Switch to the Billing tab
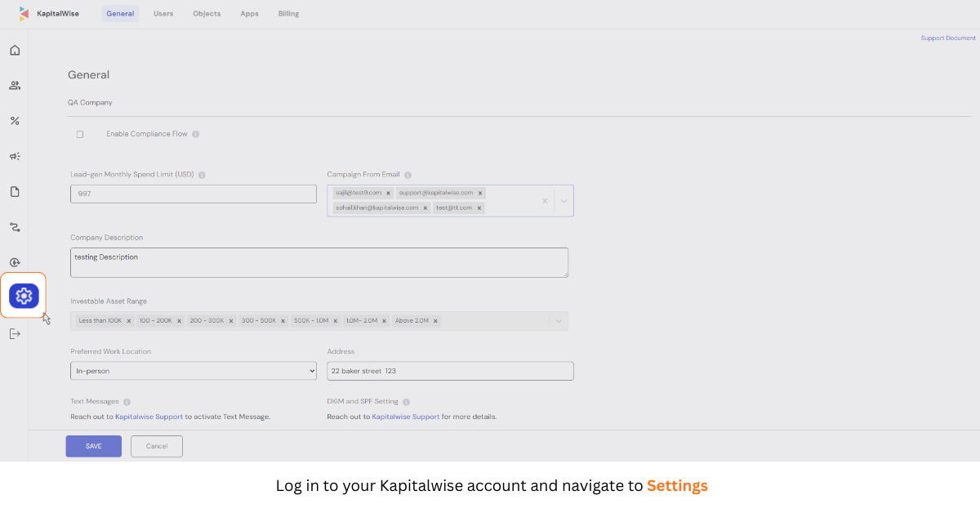 tap(288, 14)
